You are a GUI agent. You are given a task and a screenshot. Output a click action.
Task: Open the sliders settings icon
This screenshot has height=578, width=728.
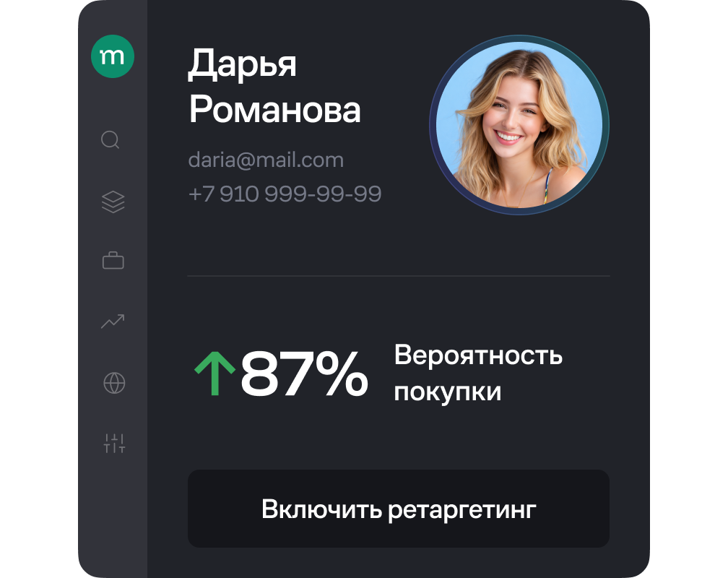[x=114, y=444]
